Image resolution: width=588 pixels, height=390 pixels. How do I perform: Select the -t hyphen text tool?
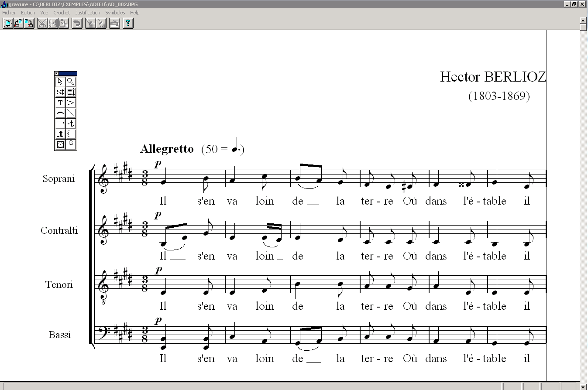71,123
